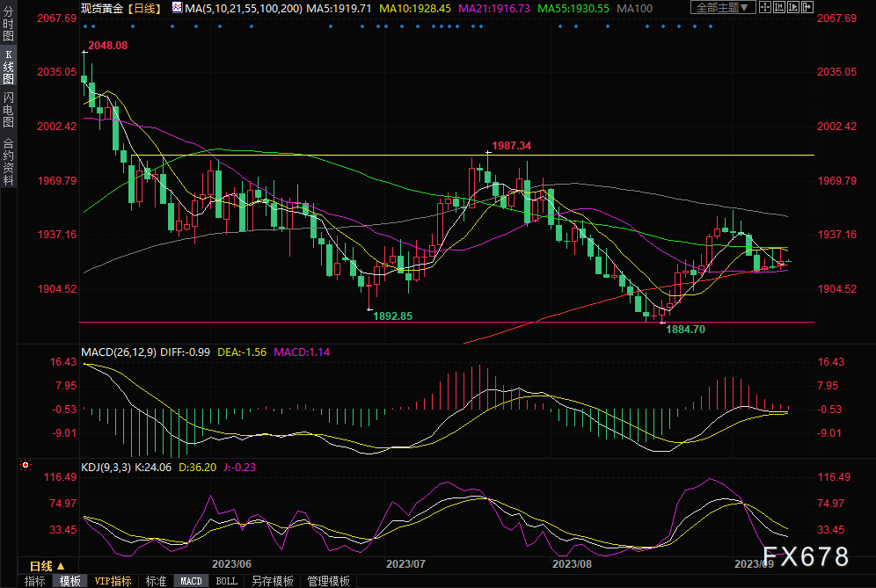876x588 pixels.
Task: Choose the 标准 template
Action: click(x=156, y=581)
